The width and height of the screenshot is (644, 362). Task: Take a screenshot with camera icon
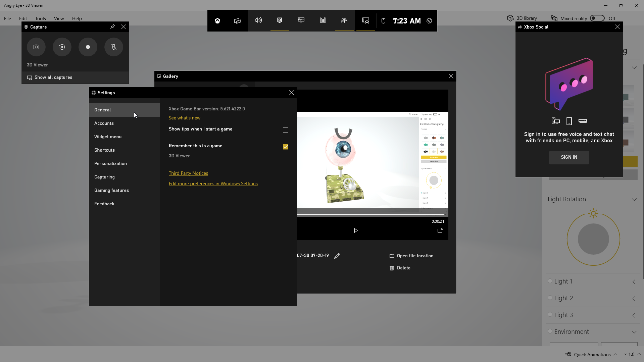click(36, 47)
